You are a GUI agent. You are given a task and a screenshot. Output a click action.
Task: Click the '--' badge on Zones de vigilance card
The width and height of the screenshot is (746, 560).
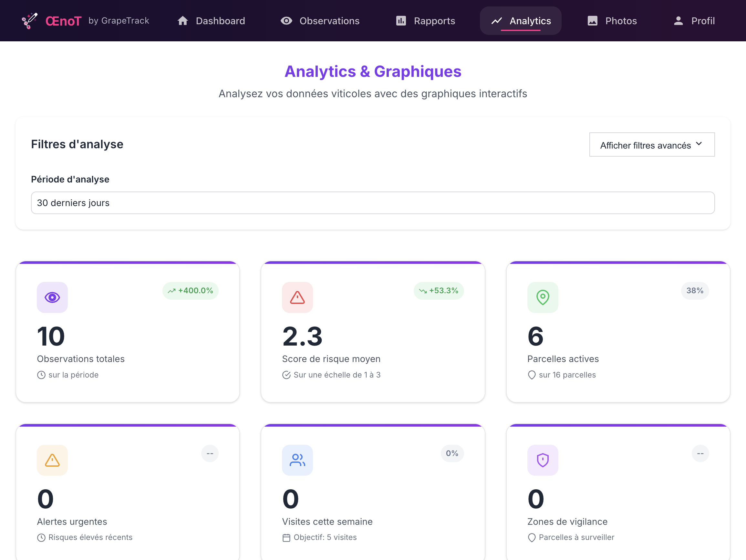[x=700, y=453]
